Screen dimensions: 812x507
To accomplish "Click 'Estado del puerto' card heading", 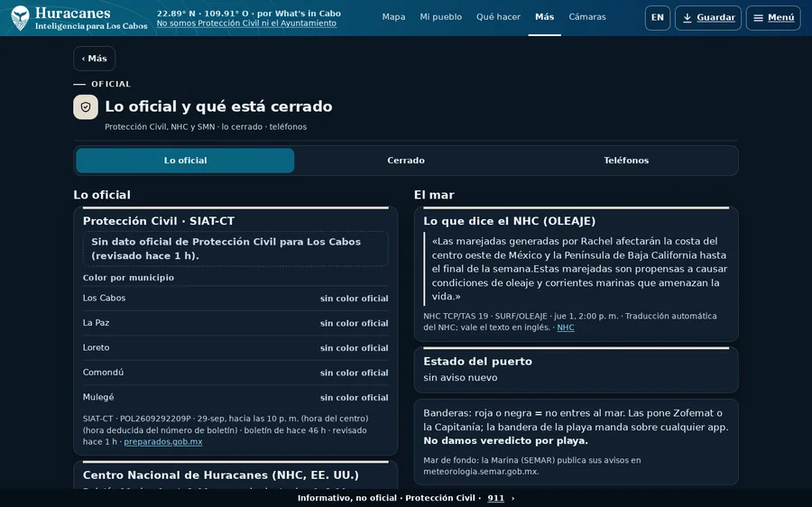I will tap(477, 362).
